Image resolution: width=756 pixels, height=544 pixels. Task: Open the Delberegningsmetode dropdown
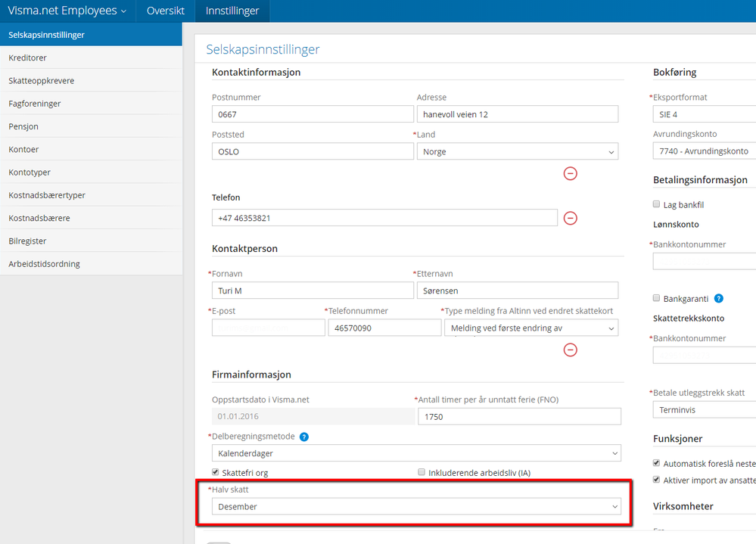click(x=415, y=453)
